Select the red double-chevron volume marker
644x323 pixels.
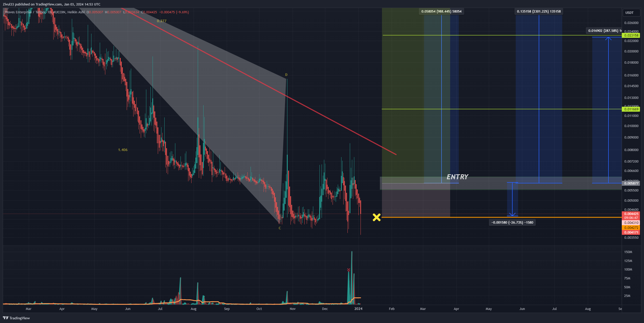[x=349, y=270]
